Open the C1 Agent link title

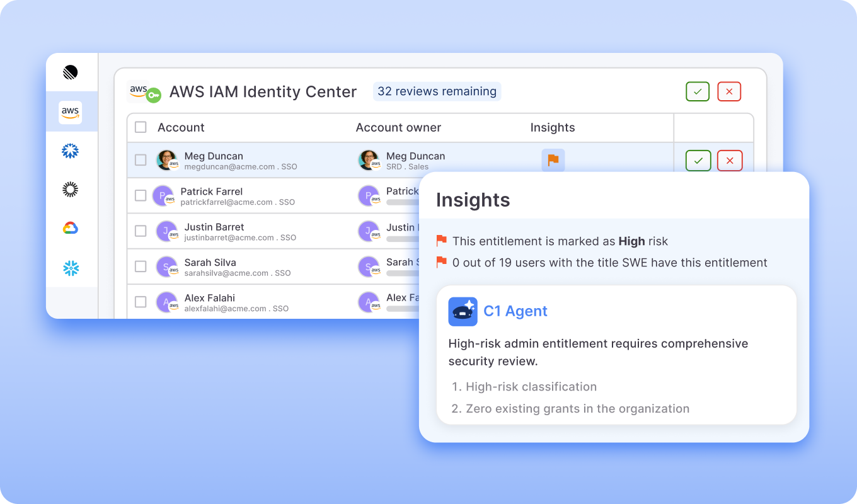tap(515, 311)
